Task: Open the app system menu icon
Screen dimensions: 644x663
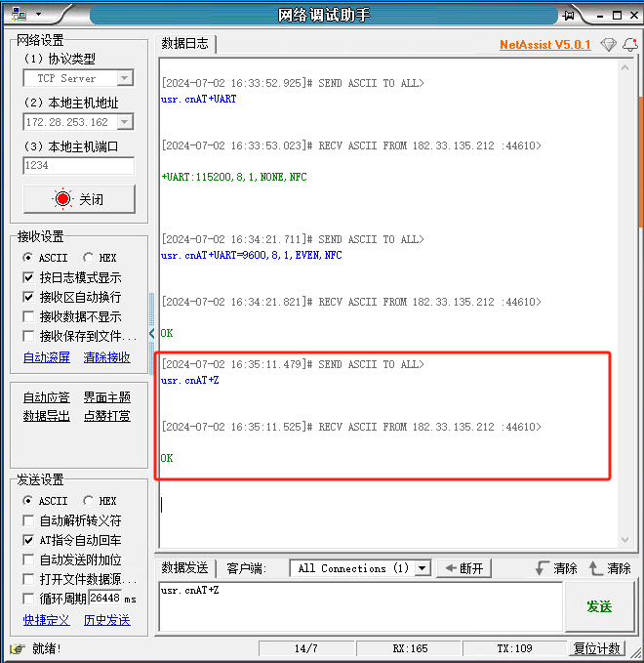Action: (19, 14)
